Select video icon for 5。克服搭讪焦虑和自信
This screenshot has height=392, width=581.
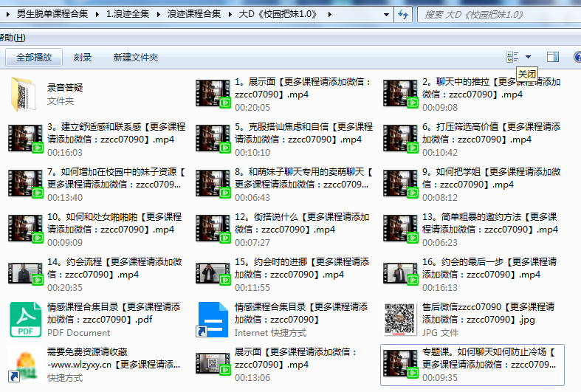213,139
